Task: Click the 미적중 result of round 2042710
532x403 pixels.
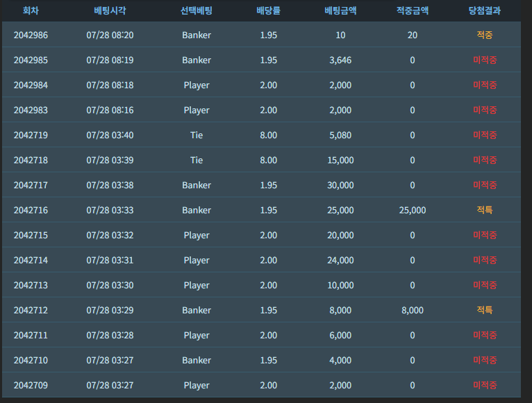Action: click(485, 360)
